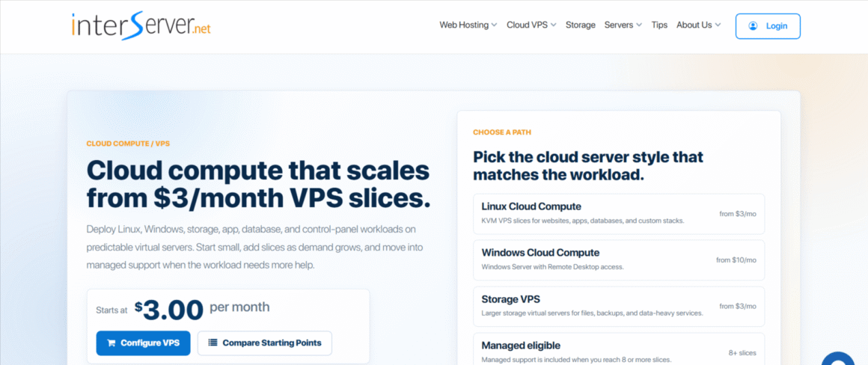Click the Login button

click(x=768, y=26)
